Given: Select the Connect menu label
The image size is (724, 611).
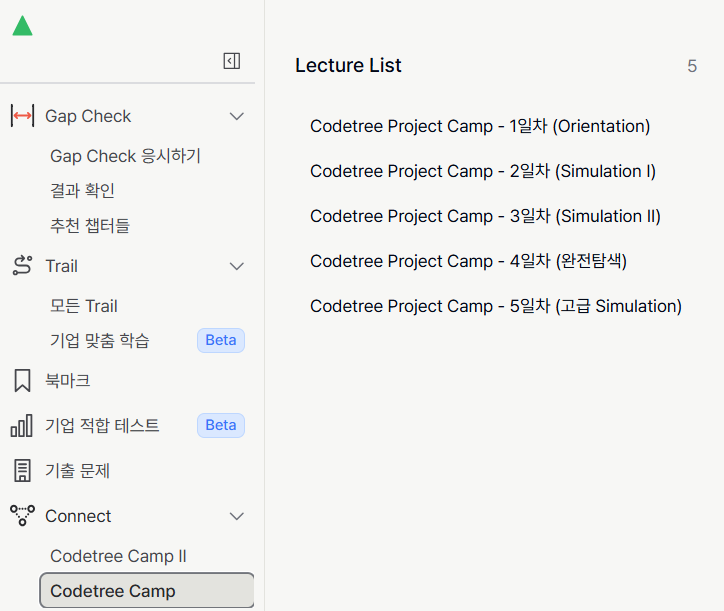Looking at the screenshot, I should tap(78, 516).
